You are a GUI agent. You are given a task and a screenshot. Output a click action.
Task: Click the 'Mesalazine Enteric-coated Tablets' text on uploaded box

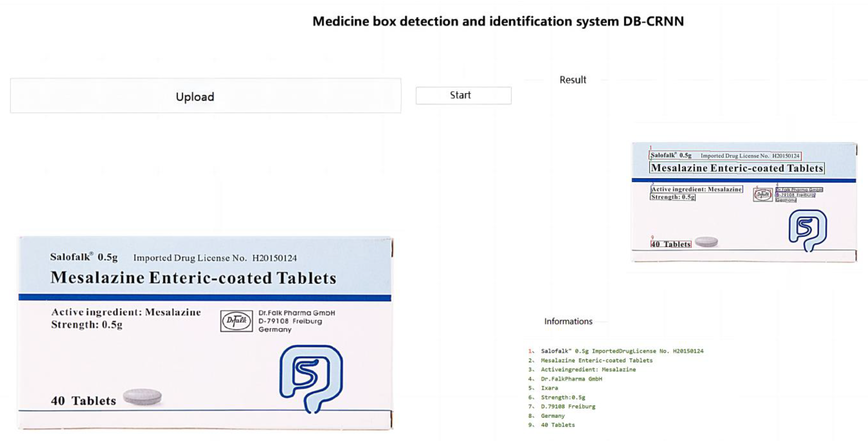pyautogui.click(x=193, y=278)
